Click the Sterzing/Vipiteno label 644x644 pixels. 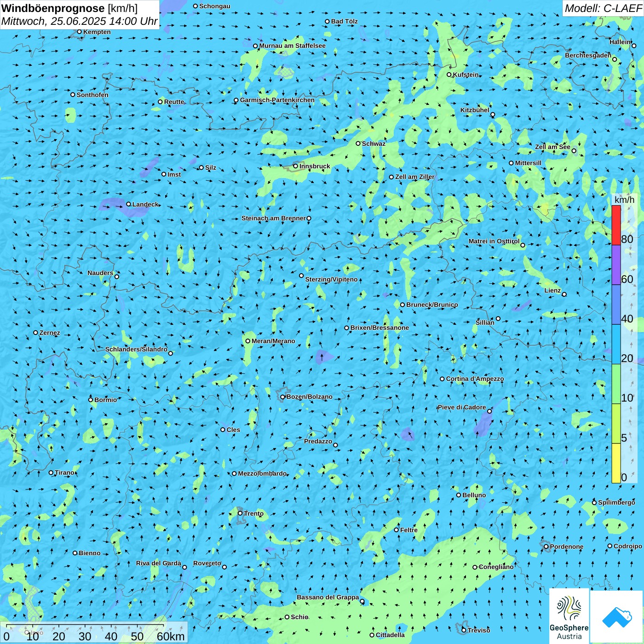tap(331, 279)
